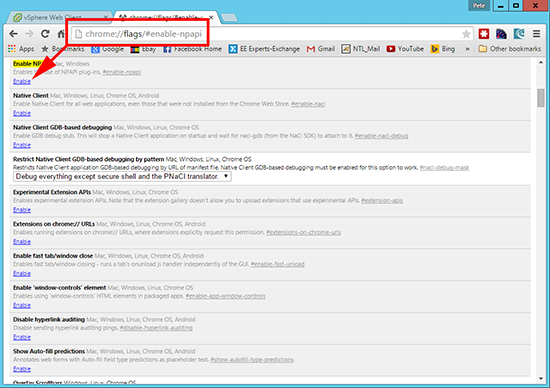The image size is (550, 388).
Task: Enable Native Client flag
Action: click(22, 113)
